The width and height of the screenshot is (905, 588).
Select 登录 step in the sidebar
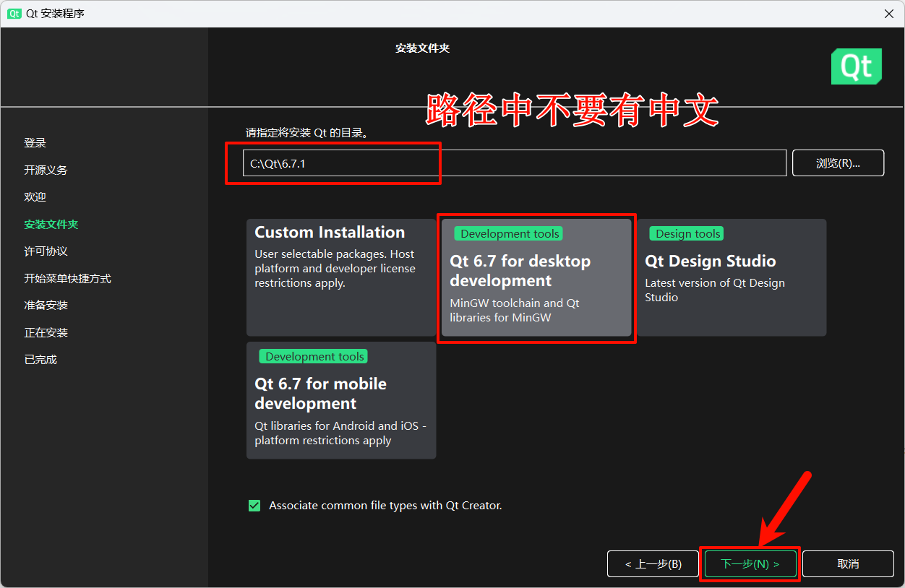[35, 143]
